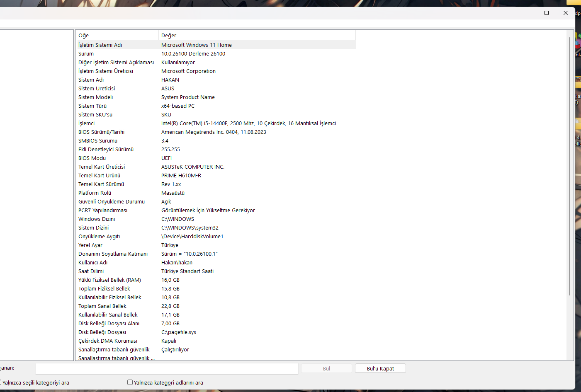Select the '15,8 GB' value
The image size is (581, 392).
pos(170,289)
